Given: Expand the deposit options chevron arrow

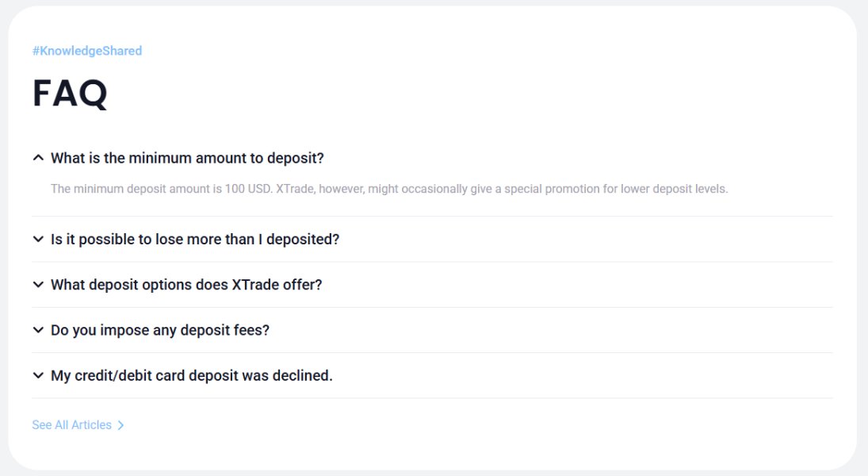Looking at the screenshot, I should pos(38,284).
